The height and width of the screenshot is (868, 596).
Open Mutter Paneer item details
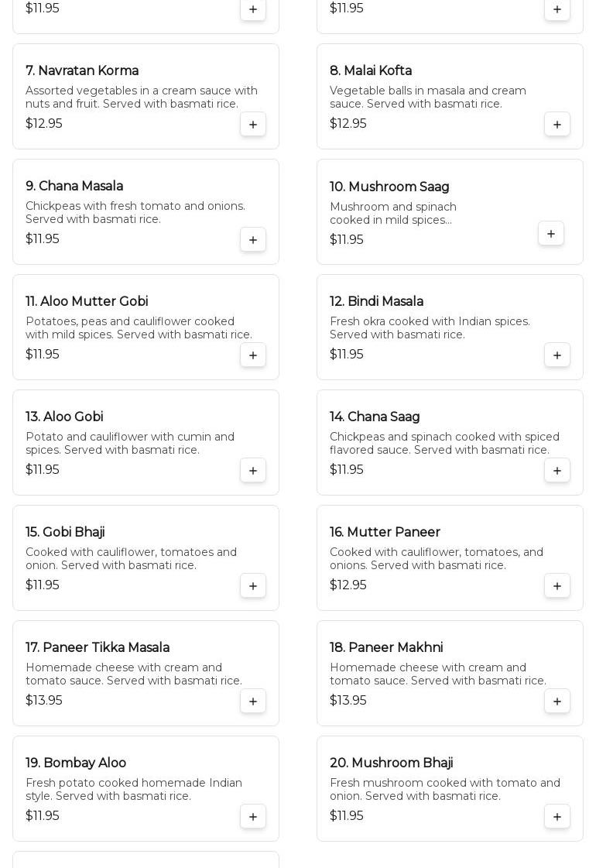point(385,532)
